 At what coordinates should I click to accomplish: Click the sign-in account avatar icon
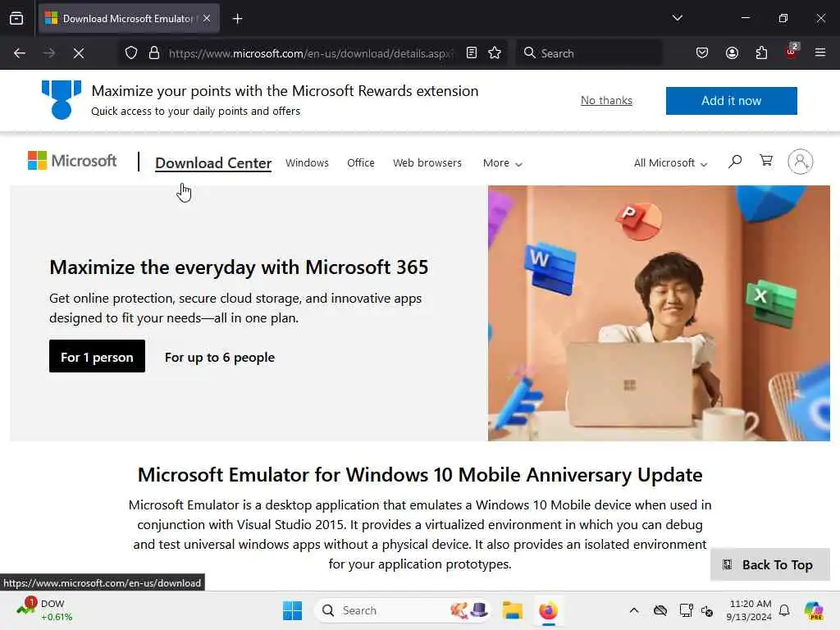coord(801,162)
